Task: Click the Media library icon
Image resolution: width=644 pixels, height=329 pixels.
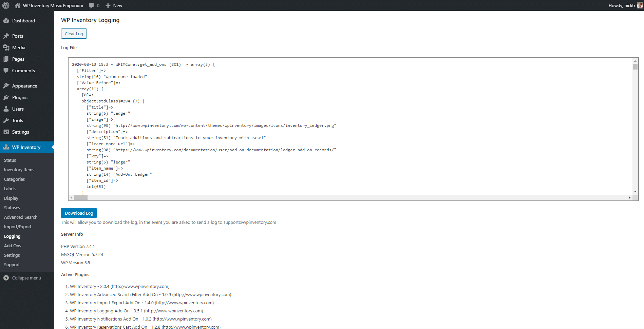Action: 6,47
